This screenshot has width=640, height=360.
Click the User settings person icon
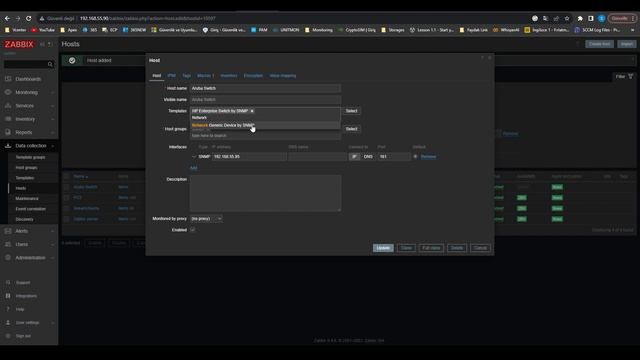[8, 322]
